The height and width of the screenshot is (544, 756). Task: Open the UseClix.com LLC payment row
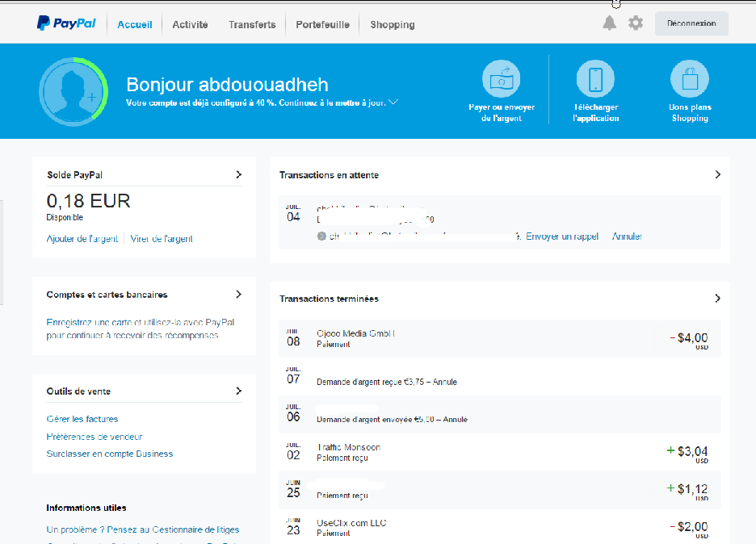pyautogui.click(x=499, y=527)
